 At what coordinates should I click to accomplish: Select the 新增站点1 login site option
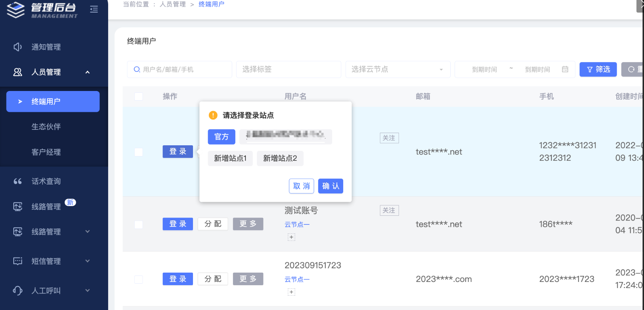tap(230, 158)
